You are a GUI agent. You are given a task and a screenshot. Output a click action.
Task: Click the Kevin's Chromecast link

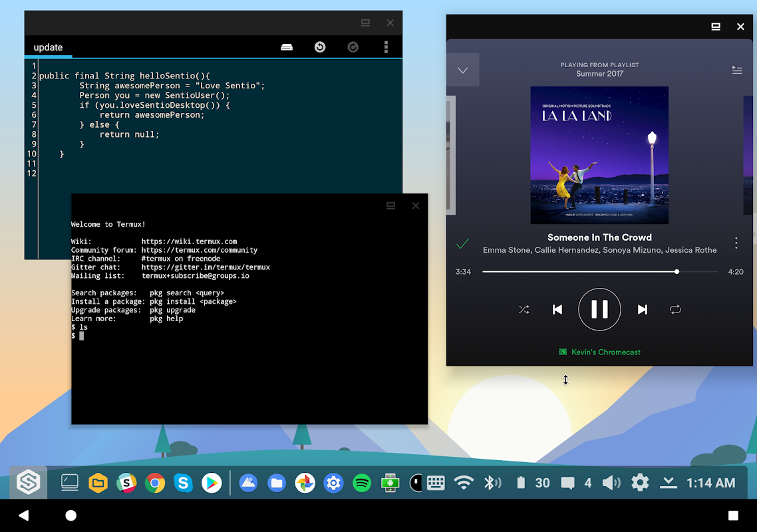pyautogui.click(x=599, y=352)
